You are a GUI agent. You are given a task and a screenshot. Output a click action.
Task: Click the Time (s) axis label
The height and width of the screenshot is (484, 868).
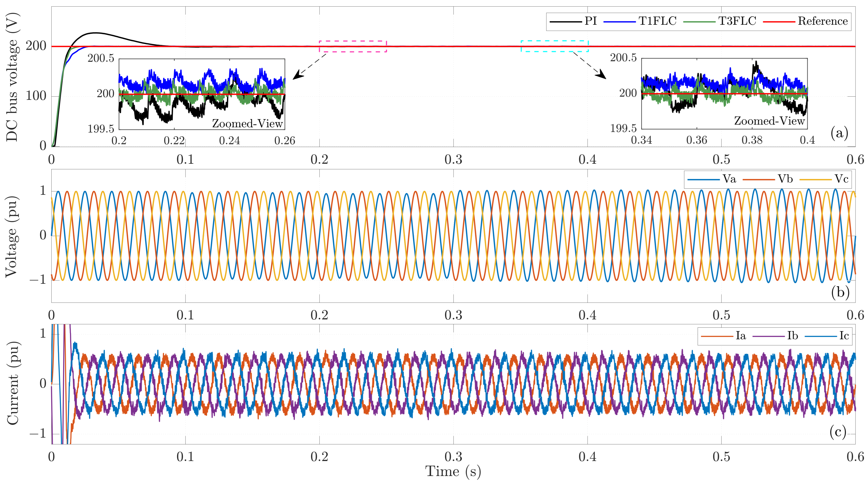453,472
